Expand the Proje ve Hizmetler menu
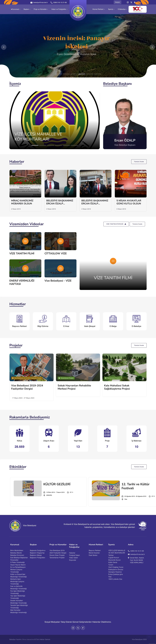This screenshot has height=644, width=156. click(x=41, y=9)
